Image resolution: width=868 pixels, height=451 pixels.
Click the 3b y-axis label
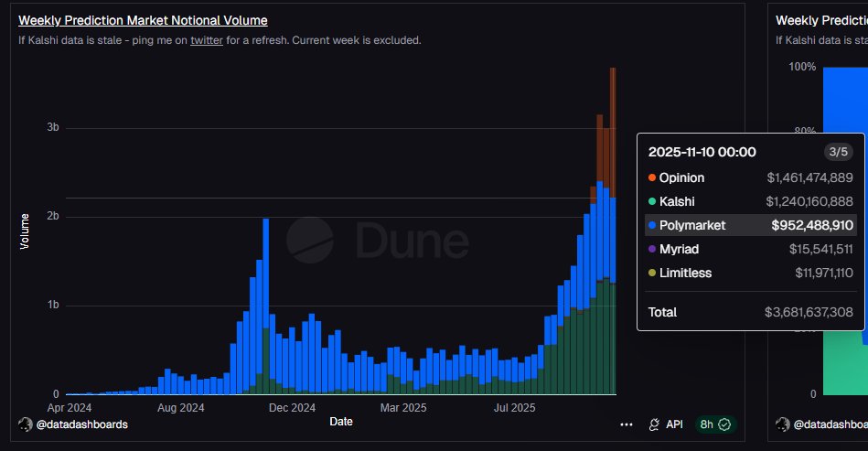(x=53, y=127)
